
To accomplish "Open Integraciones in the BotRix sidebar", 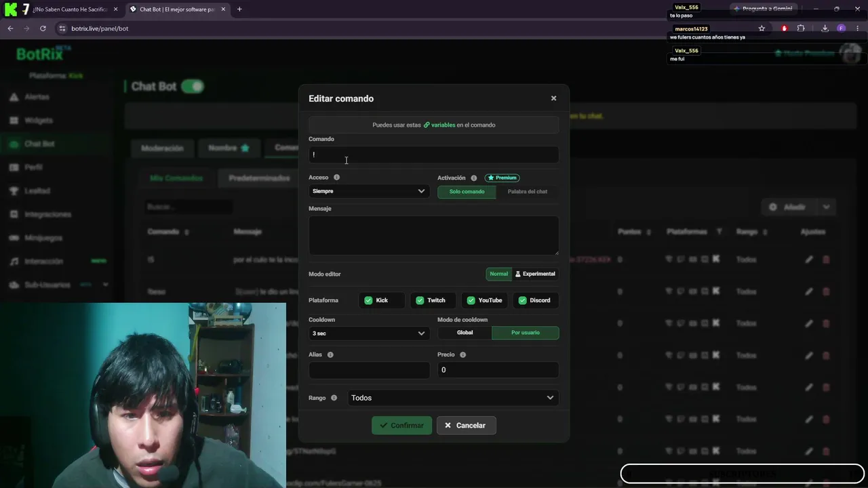I will (x=47, y=214).
